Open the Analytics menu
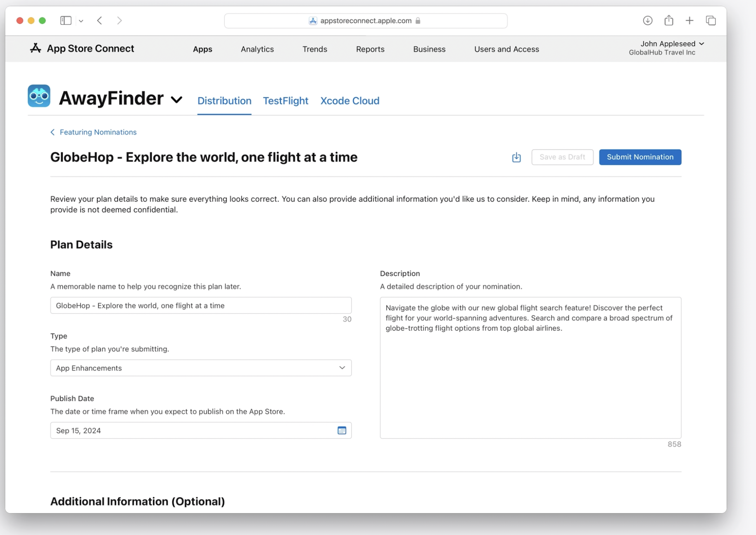 (x=257, y=49)
